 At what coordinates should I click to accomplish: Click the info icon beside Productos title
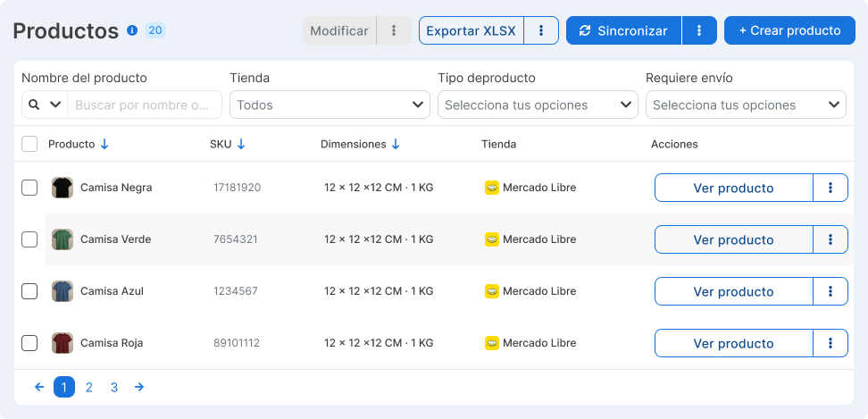(x=132, y=30)
